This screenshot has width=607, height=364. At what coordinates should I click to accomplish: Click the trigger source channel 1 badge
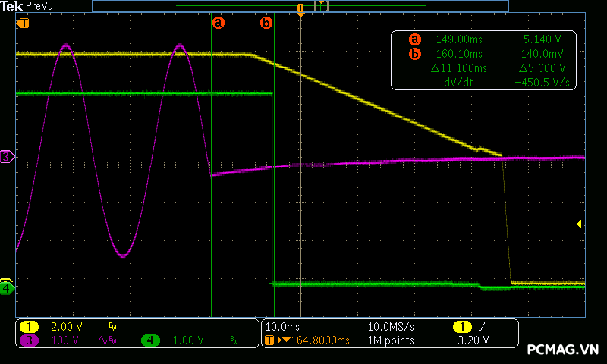pos(461,326)
